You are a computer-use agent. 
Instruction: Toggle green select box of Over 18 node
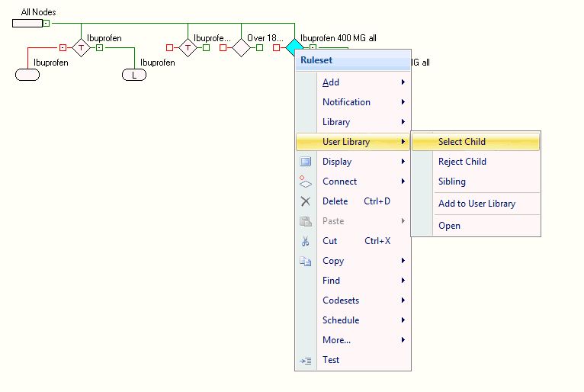[259, 47]
